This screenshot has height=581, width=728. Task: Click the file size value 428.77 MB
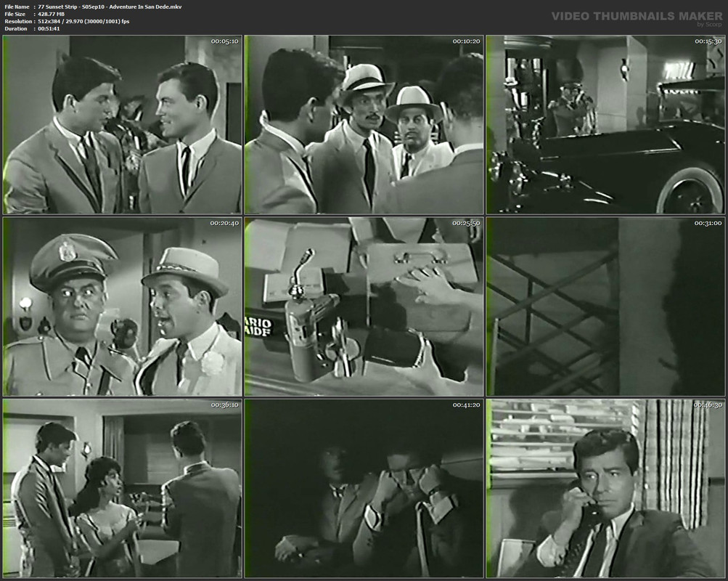51,14
